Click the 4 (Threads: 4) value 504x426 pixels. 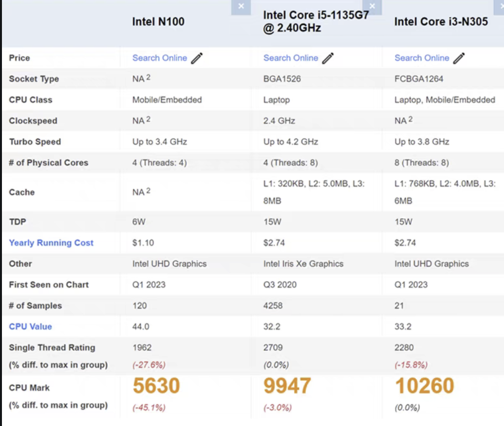click(159, 163)
